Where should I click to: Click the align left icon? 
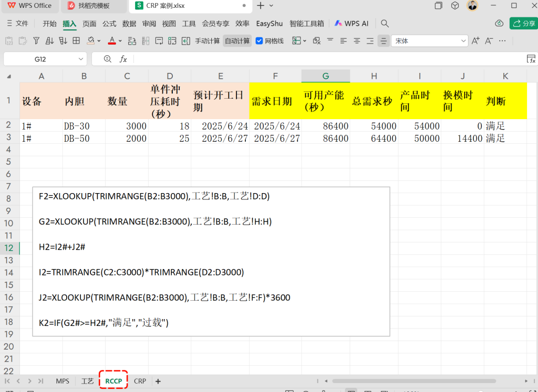coord(344,41)
